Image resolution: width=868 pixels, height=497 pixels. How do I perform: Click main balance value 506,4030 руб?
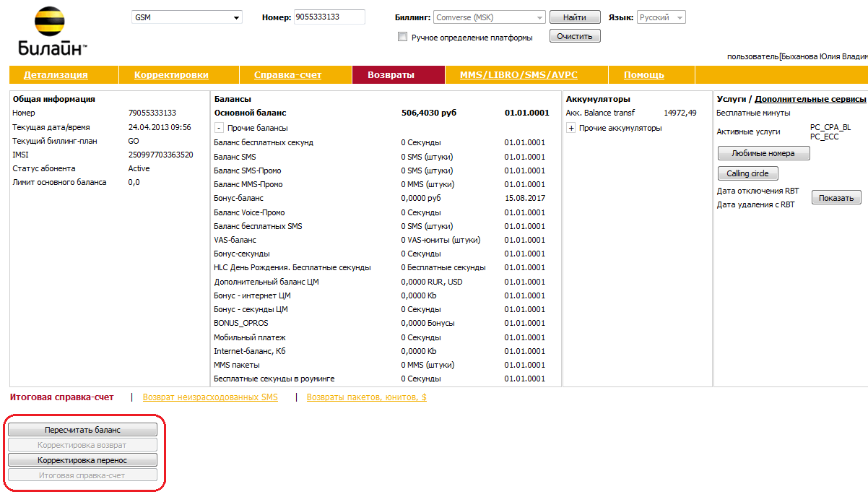click(x=429, y=113)
